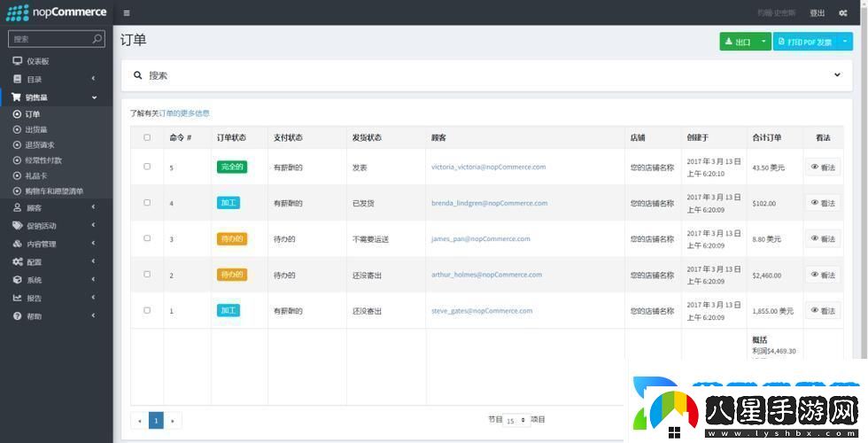868x443 pixels.
Task: Click the dashboard monitor icon 仪表板
Action: 18,61
